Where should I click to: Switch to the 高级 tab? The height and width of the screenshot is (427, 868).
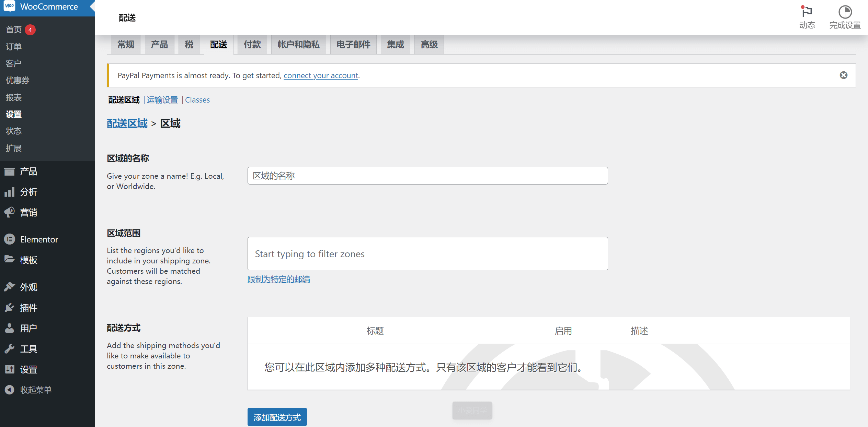point(429,45)
